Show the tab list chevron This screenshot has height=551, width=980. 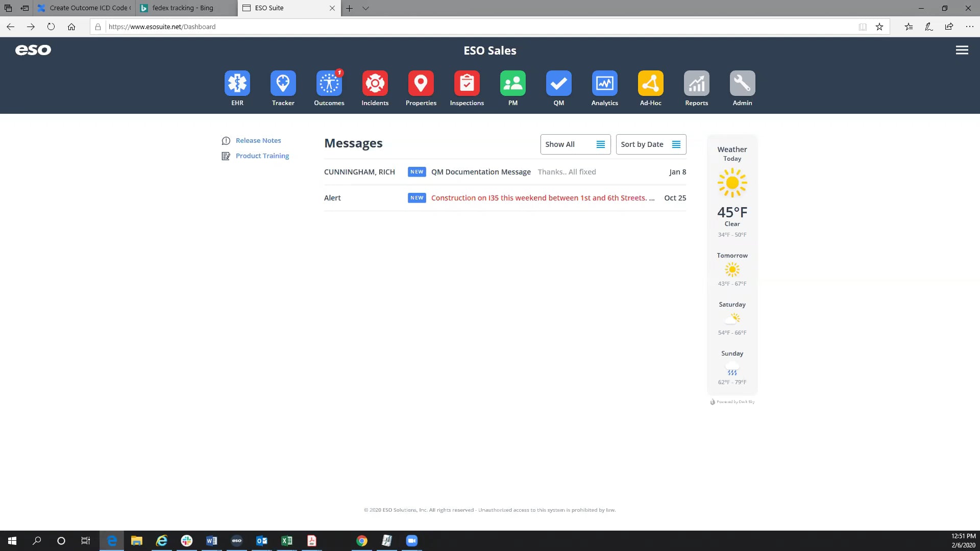[x=365, y=8]
